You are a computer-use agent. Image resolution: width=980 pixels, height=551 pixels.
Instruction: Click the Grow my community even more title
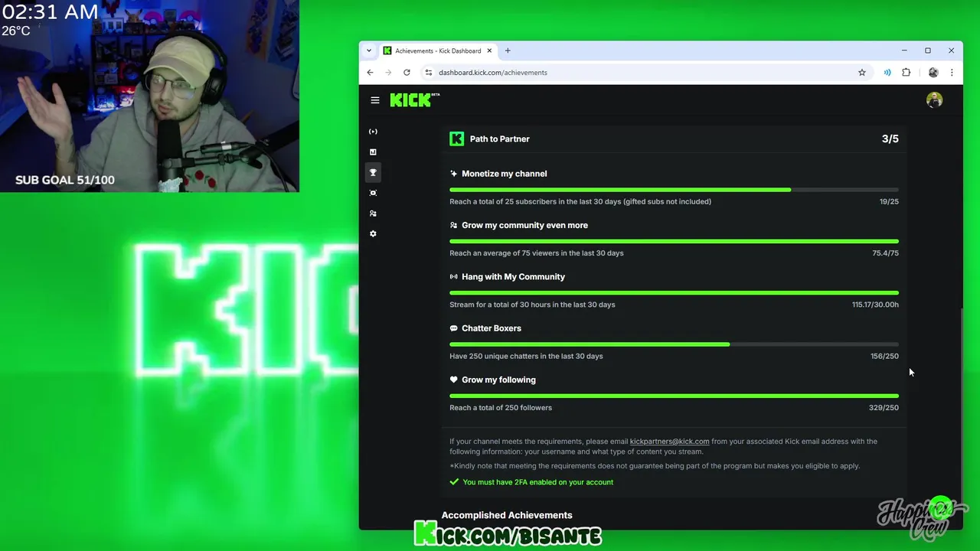pyautogui.click(x=524, y=225)
